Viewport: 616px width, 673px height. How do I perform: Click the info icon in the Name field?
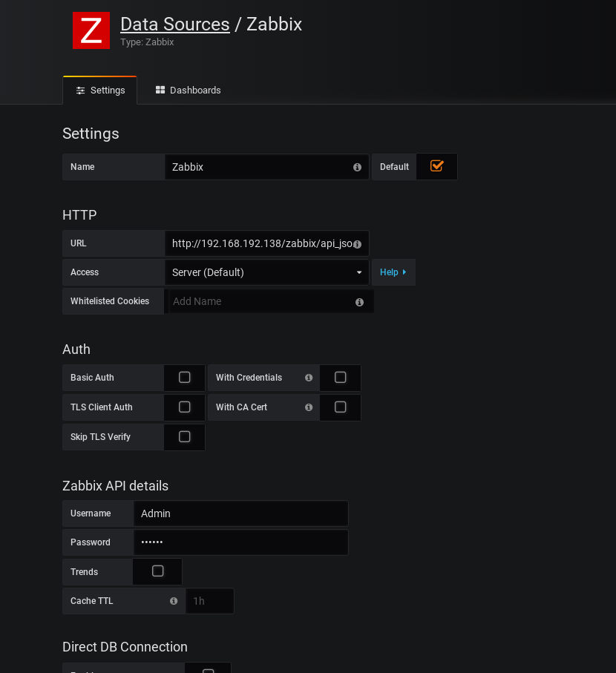pyautogui.click(x=357, y=168)
